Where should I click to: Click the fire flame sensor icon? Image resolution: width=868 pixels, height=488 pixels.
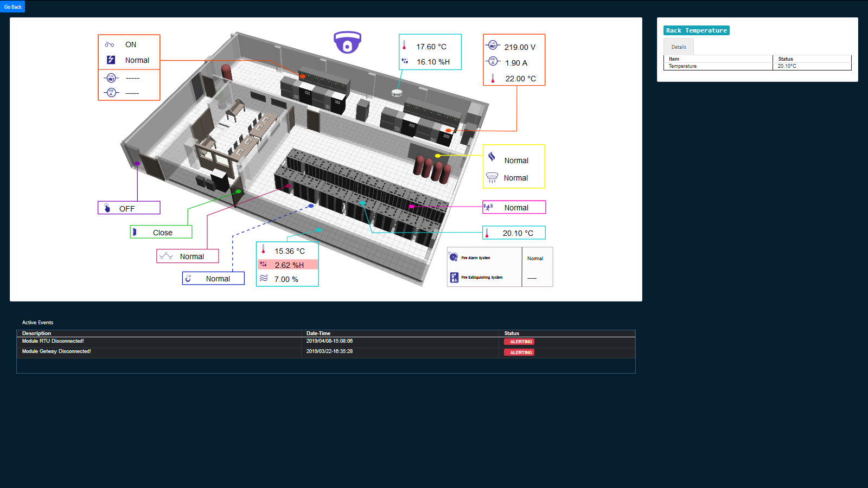[492, 157]
